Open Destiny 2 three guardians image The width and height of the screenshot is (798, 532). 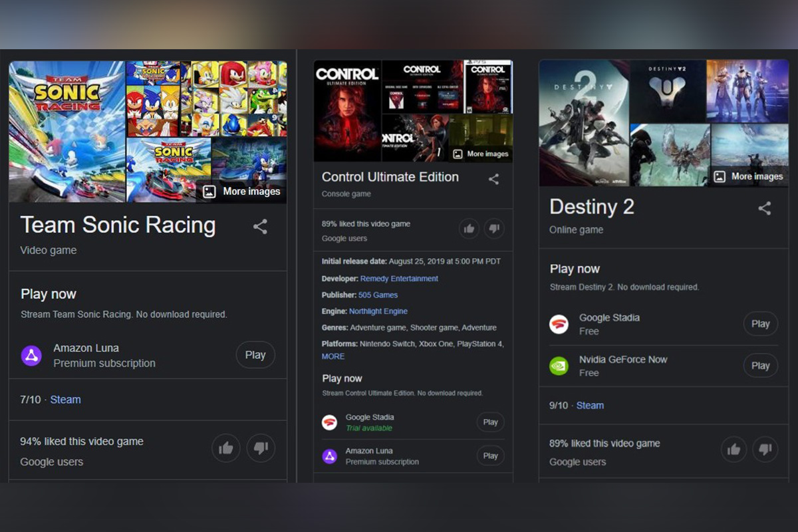(x=747, y=91)
